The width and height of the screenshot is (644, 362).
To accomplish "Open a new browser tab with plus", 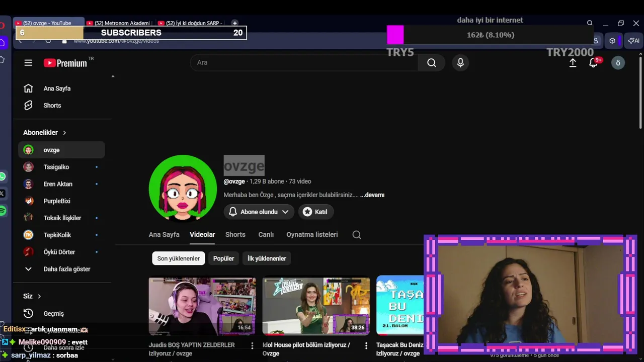I will click(234, 23).
